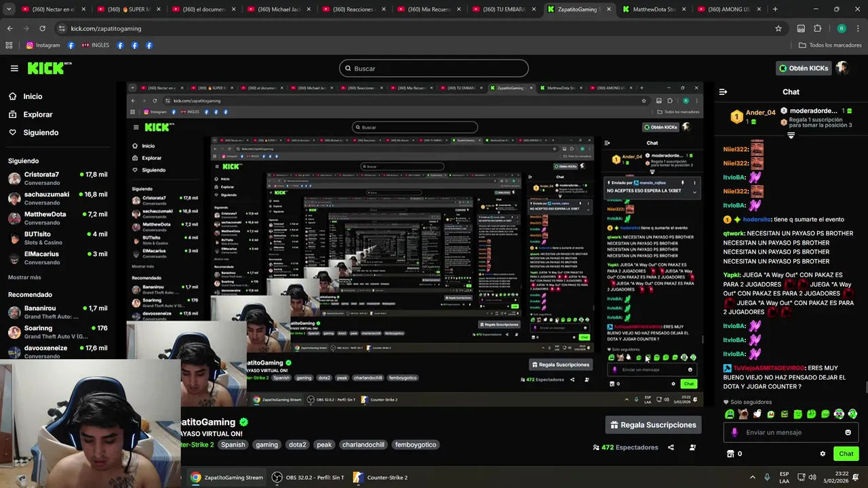Click the share stream icon
This screenshot has width=868, height=488.
(671, 447)
